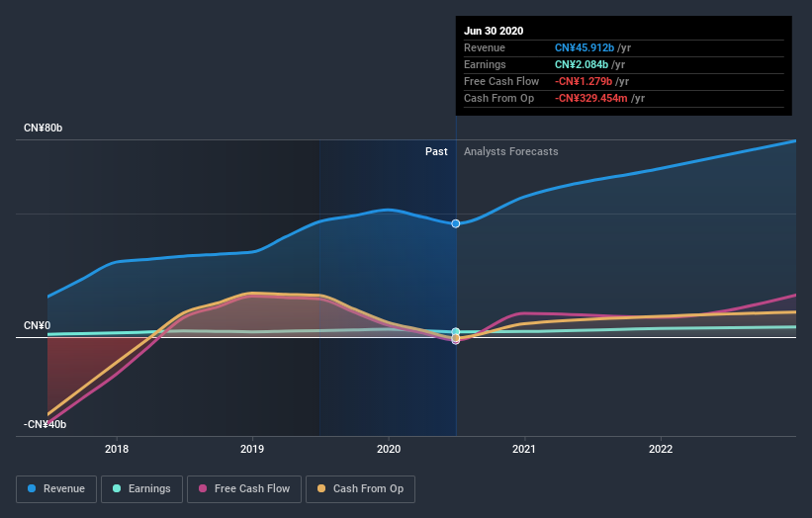Select the Earnings data point at Jun 2020
The image size is (812, 518).
pos(456,332)
